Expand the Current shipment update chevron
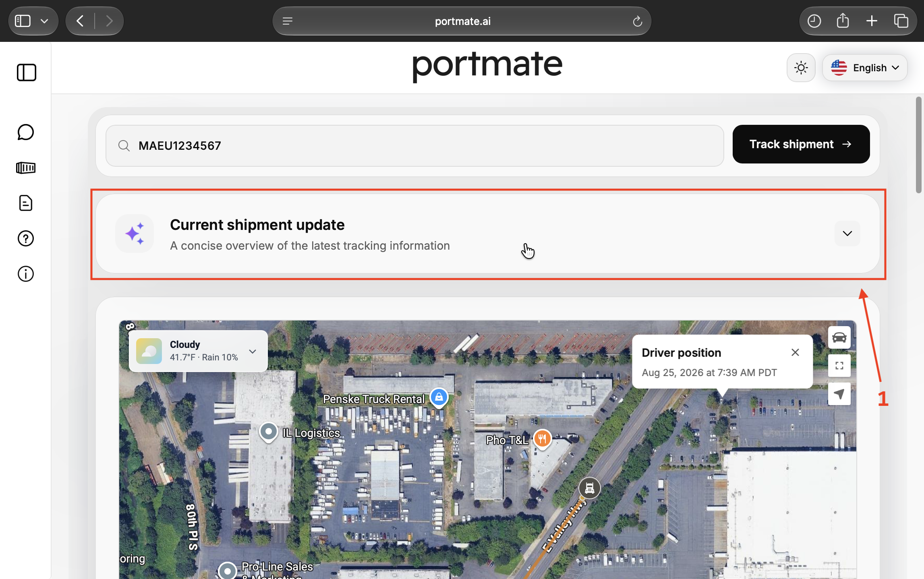Screen dimensions: 924x579 (x=847, y=234)
